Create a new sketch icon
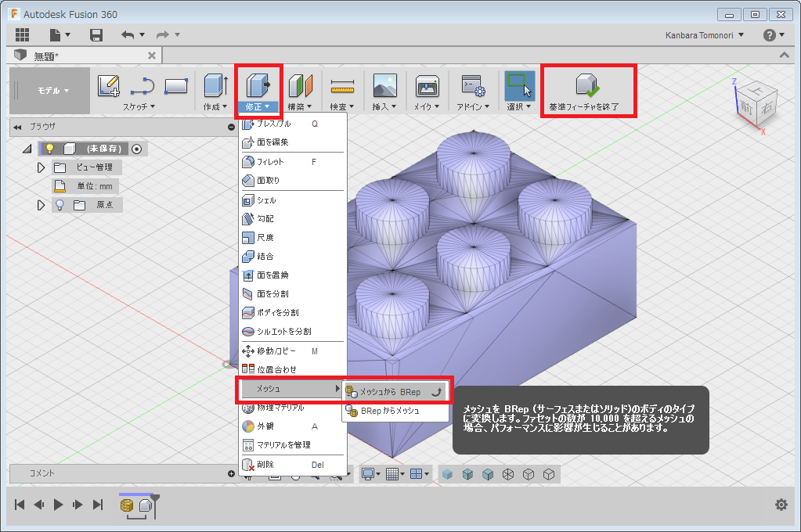Viewport: 801px width, 532px height. [x=108, y=86]
